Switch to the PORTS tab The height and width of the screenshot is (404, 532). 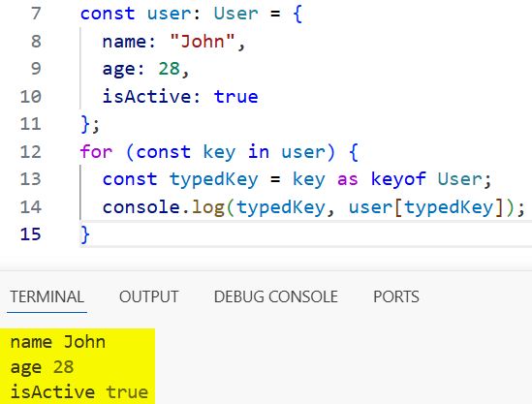[x=396, y=296]
